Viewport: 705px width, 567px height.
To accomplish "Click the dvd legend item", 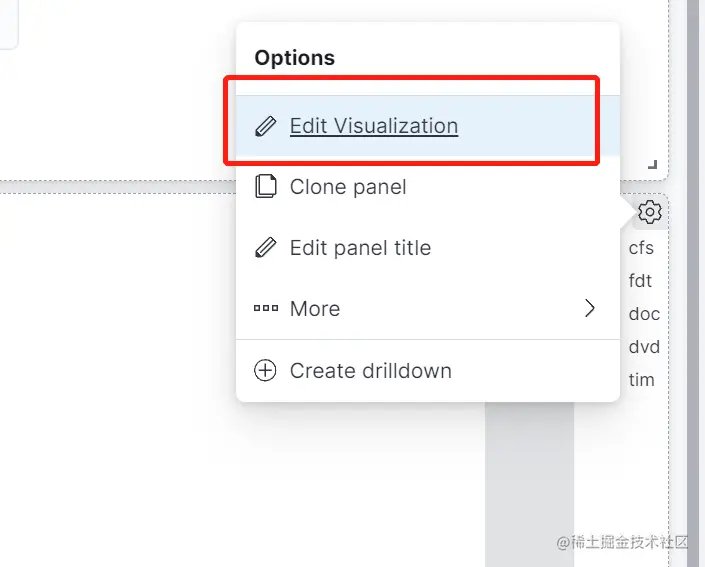I will (644, 347).
